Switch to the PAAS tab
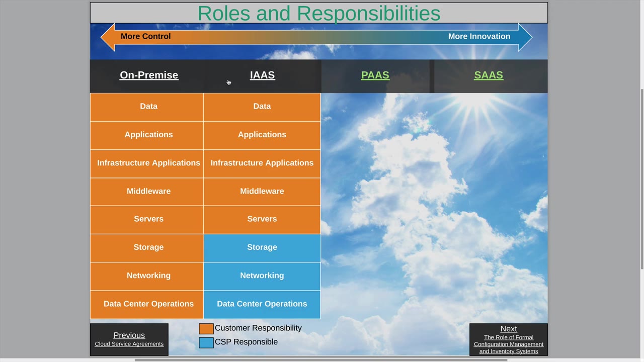 coord(375,75)
